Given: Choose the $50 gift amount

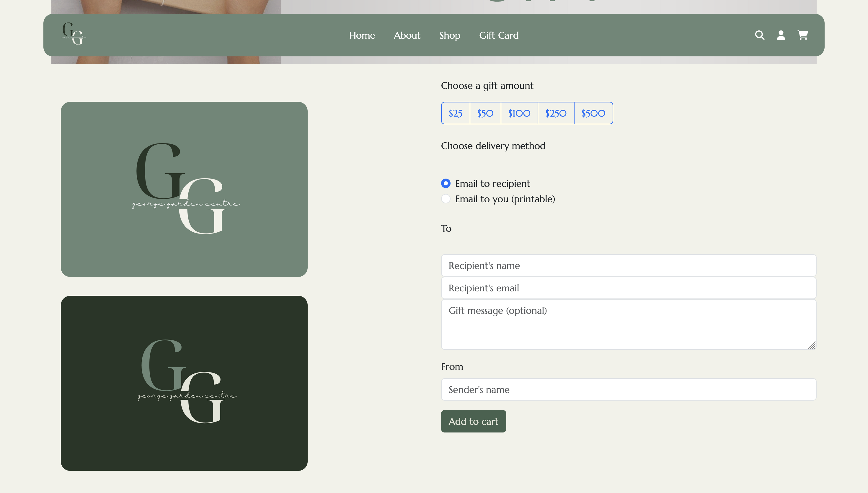Looking at the screenshot, I should 485,113.
